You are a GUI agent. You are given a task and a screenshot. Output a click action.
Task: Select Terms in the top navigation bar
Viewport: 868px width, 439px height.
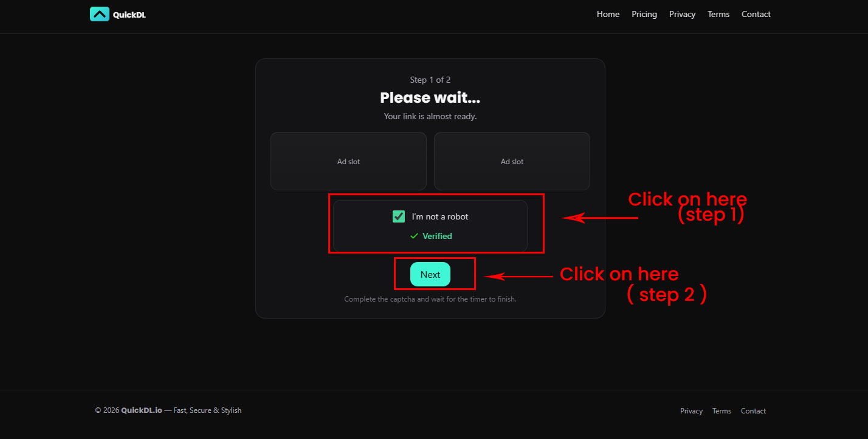718,14
